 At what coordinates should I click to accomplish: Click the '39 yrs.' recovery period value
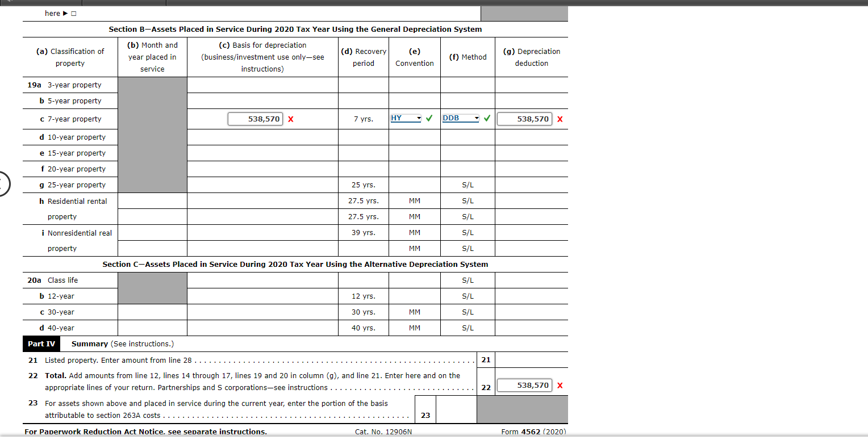(x=364, y=233)
